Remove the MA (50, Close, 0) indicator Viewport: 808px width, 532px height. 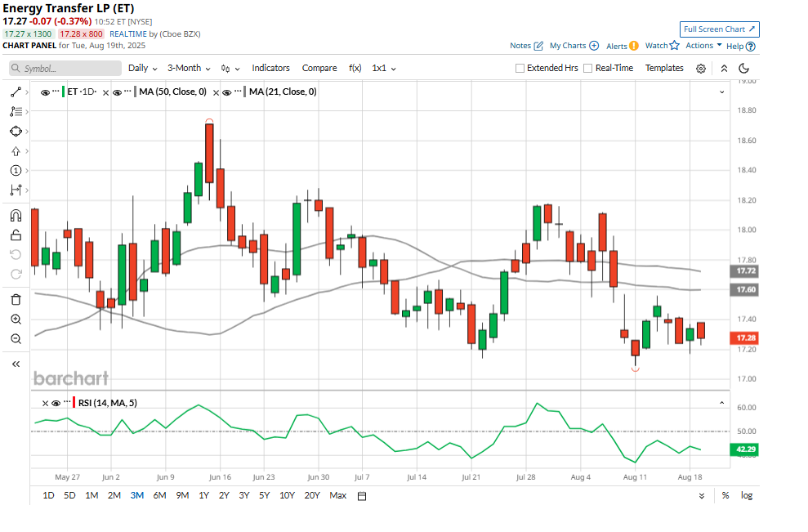[x=105, y=93]
